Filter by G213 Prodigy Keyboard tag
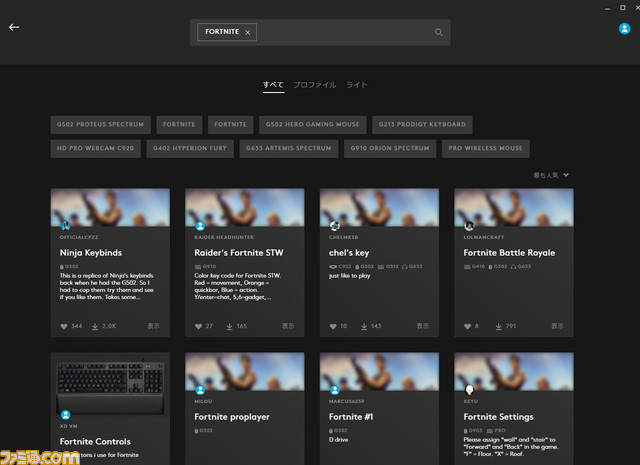Image resolution: width=640 pixels, height=465 pixels. pyautogui.click(x=421, y=125)
